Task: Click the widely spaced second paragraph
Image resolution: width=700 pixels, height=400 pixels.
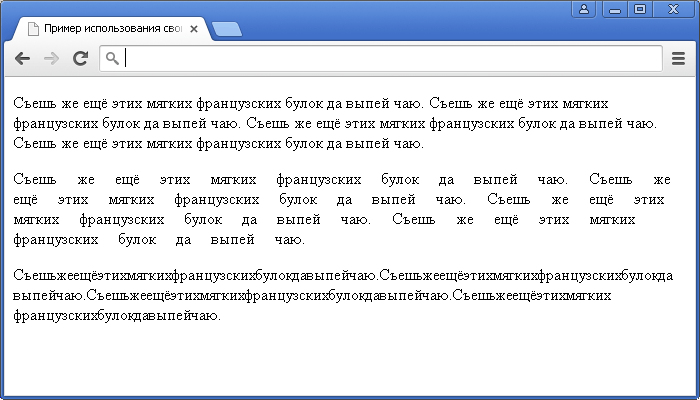Action: (x=342, y=209)
